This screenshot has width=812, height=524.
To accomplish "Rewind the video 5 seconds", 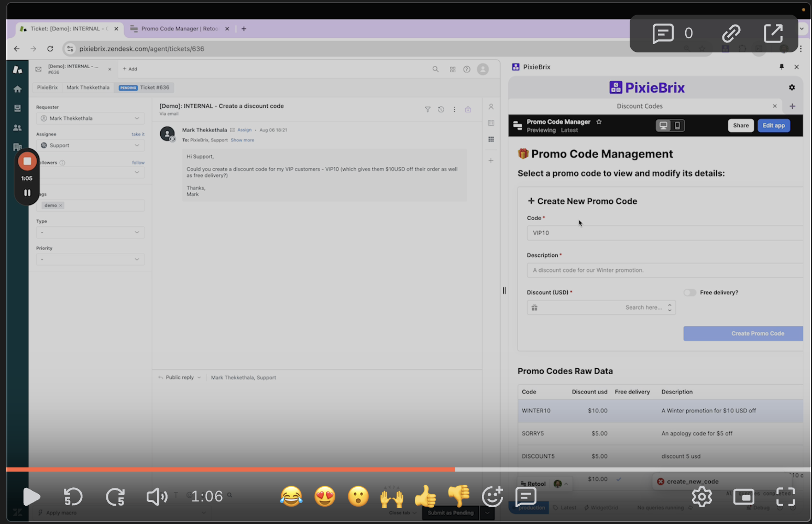I will pyautogui.click(x=73, y=496).
